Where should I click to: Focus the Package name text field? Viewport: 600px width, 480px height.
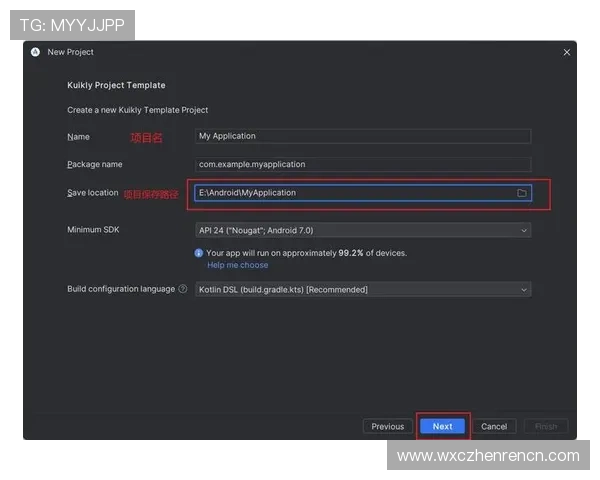[362, 164]
